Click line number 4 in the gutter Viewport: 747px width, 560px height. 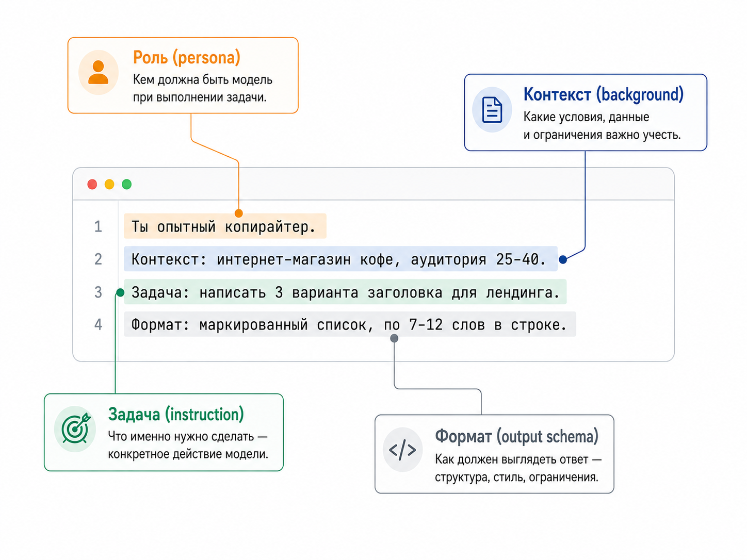click(x=98, y=324)
